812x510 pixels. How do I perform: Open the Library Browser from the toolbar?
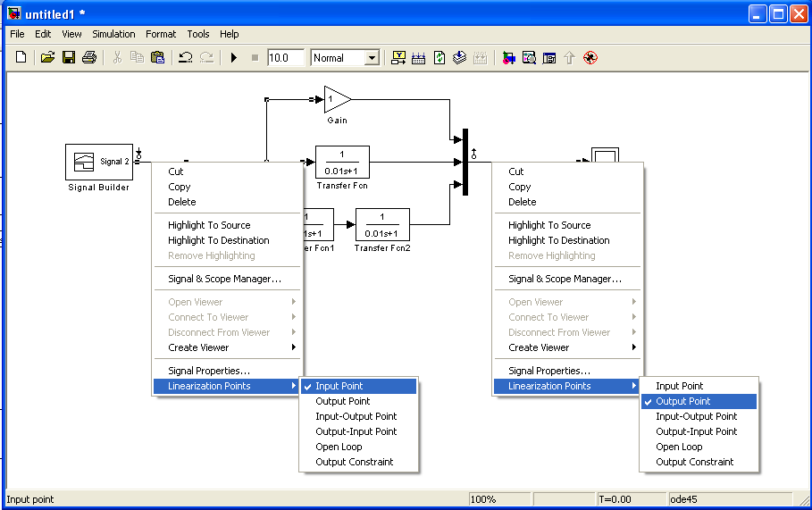(x=507, y=58)
